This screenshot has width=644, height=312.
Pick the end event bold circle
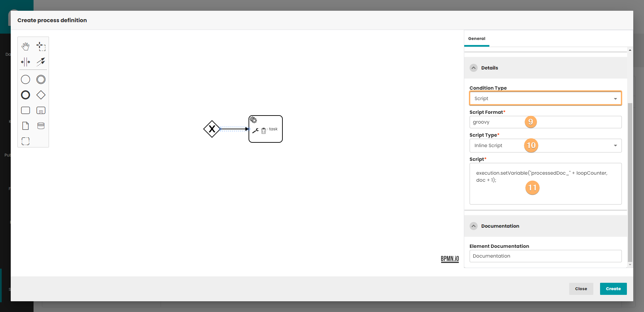click(x=25, y=95)
